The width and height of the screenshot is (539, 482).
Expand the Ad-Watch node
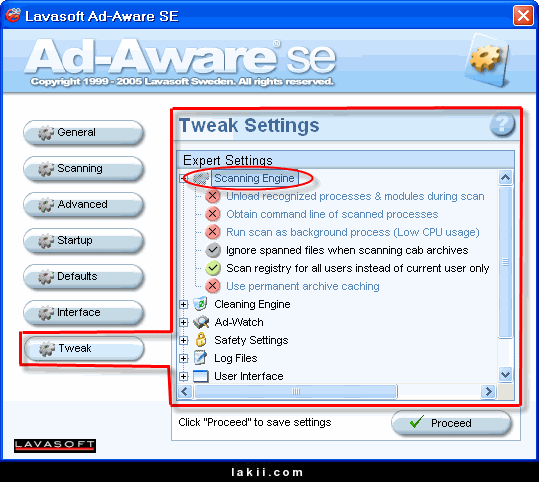click(x=184, y=322)
